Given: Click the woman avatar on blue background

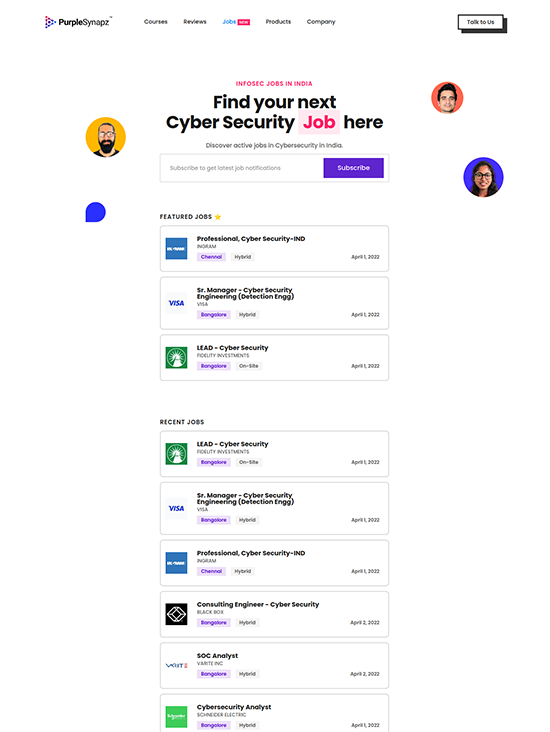Looking at the screenshot, I should point(483,177).
